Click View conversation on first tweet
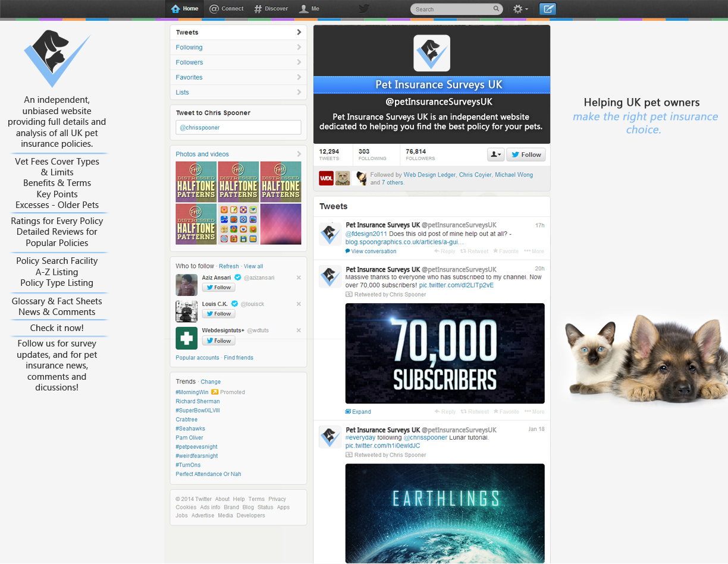The width and height of the screenshot is (728, 564). click(371, 251)
